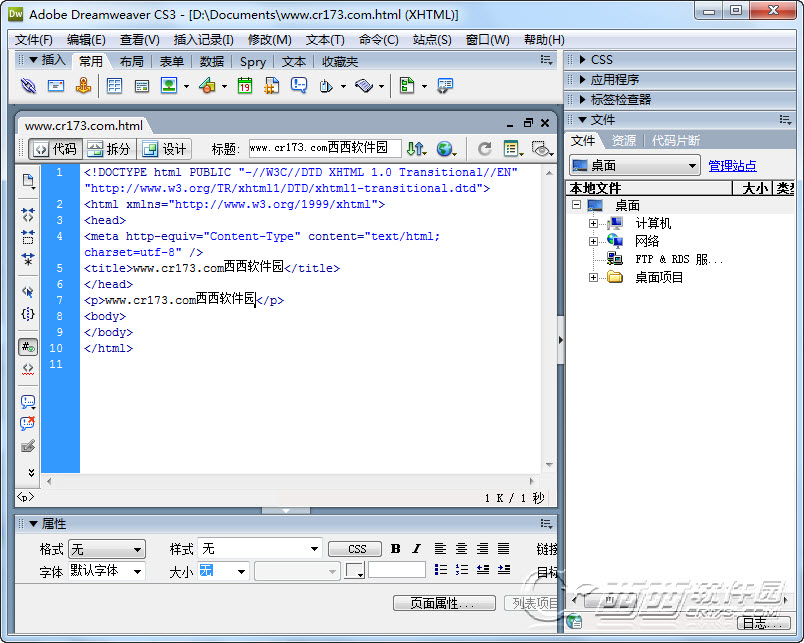
Task: Switch to Design view (设计)
Action: coord(165,149)
